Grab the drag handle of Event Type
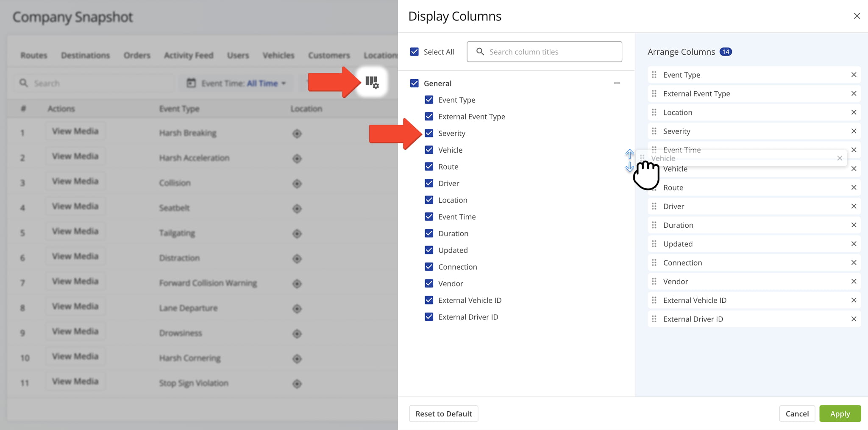 tap(654, 75)
